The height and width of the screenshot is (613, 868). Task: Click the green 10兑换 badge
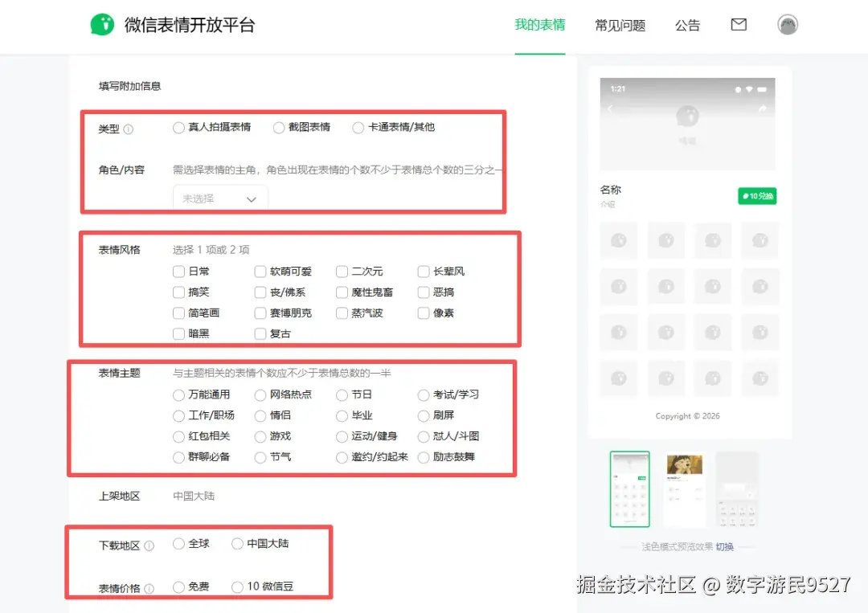[756, 195]
